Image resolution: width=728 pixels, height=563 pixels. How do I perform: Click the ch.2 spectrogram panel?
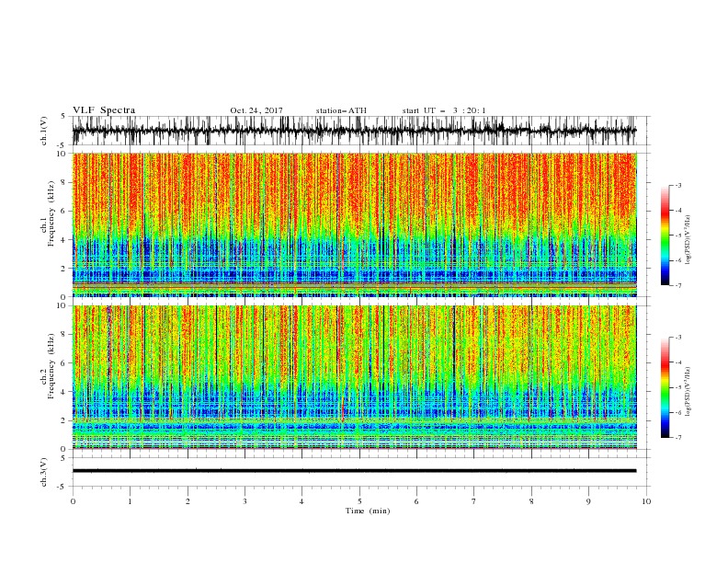(x=355, y=377)
